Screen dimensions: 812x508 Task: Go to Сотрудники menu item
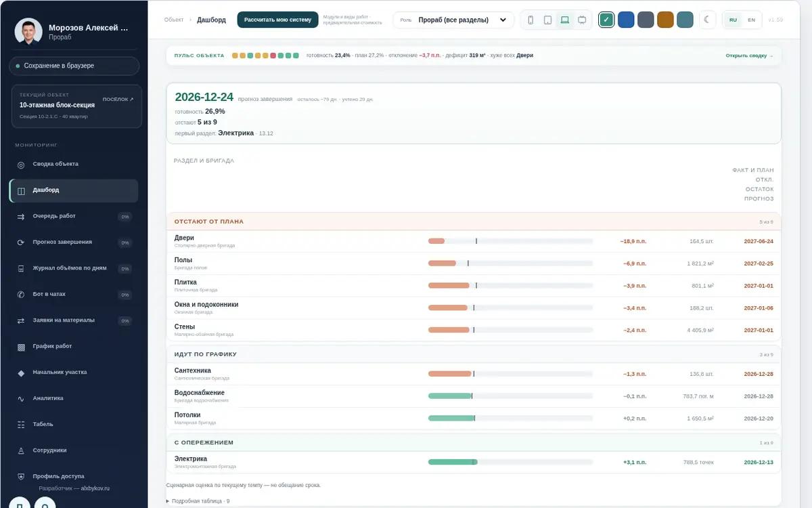(x=74, y=450)
